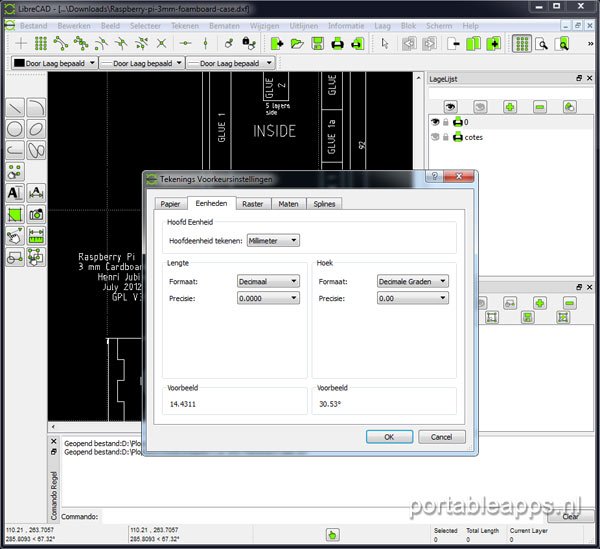Toggle lock on cotes layer

(x=446, y=137)
